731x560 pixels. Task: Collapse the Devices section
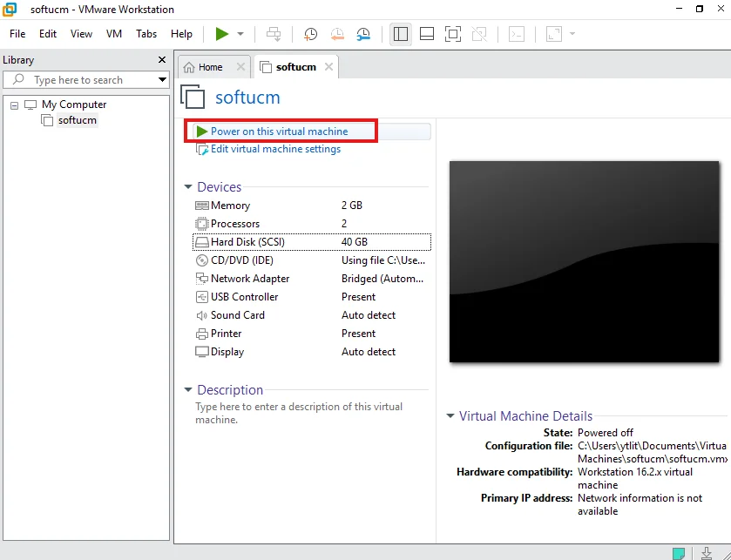coord(188,187)
